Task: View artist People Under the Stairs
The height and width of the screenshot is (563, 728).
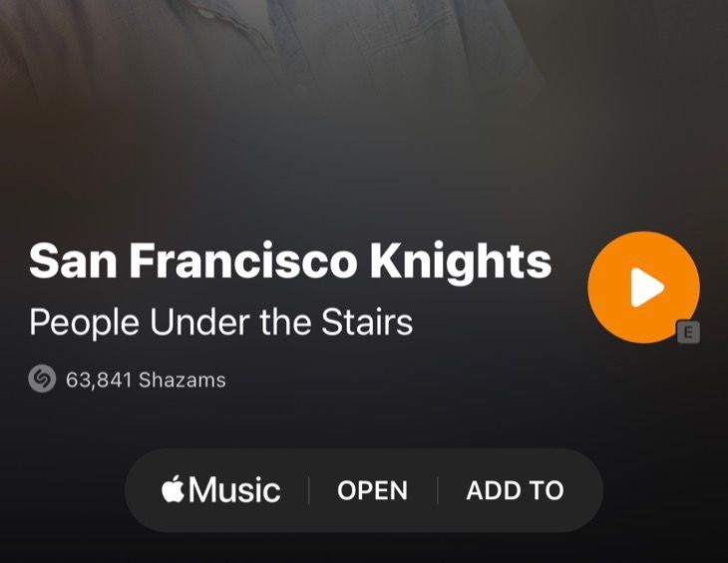Action: tap(221, 322)
